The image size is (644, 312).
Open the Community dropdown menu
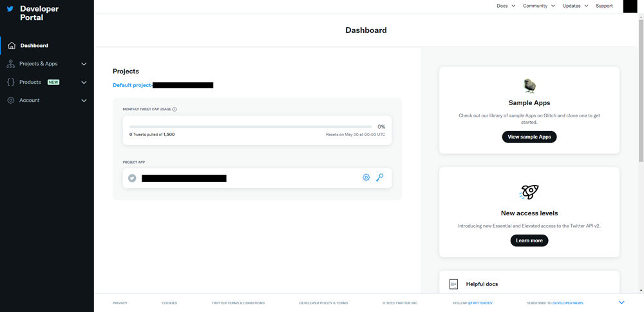coord(539,6)
